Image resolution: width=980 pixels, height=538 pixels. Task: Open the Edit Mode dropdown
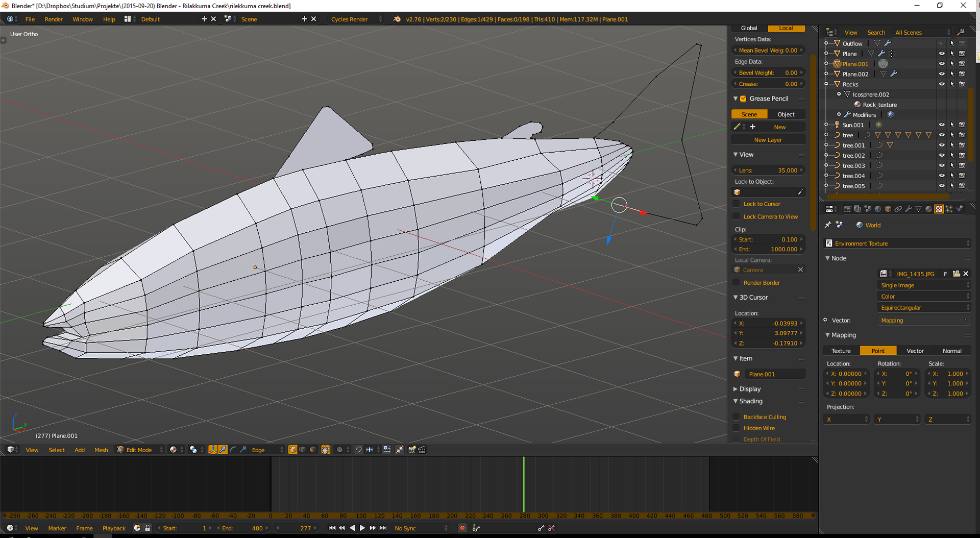[140, 450]
